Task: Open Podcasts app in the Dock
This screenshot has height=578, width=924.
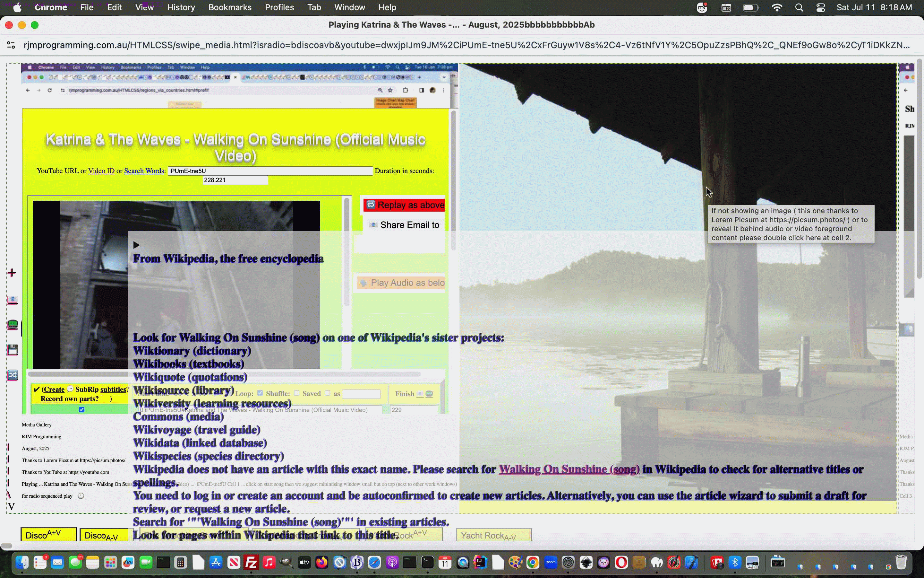Action: click(392, 562)
